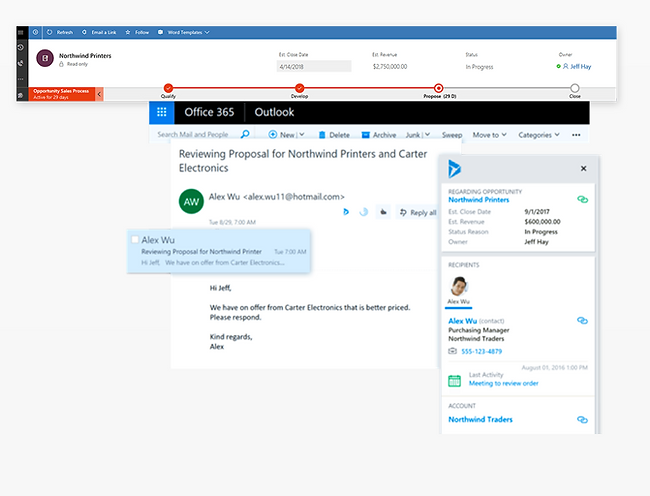Click the Opportunity Sales Process label
This screenshot has width=650, height=496.
coord(61,91)
